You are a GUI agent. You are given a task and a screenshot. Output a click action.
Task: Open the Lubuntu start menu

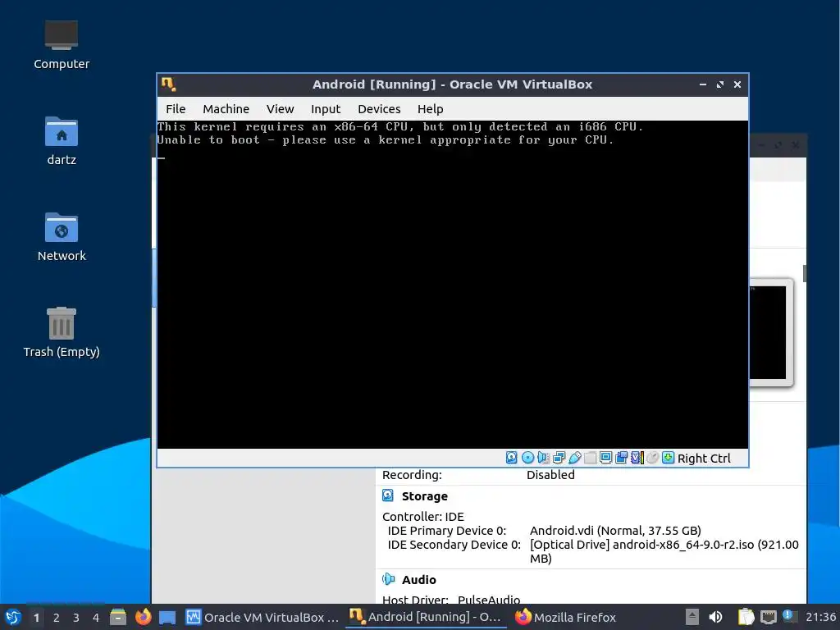pos(13,617)
